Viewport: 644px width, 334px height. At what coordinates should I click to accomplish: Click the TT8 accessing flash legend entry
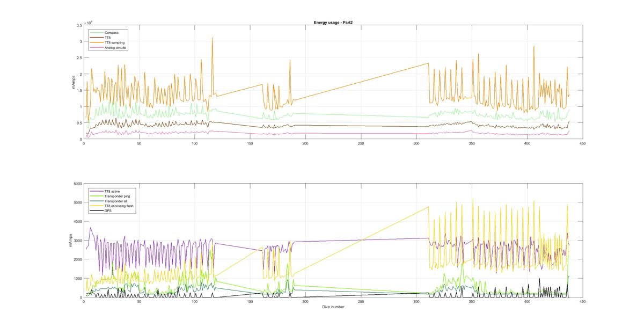[118, 206]
